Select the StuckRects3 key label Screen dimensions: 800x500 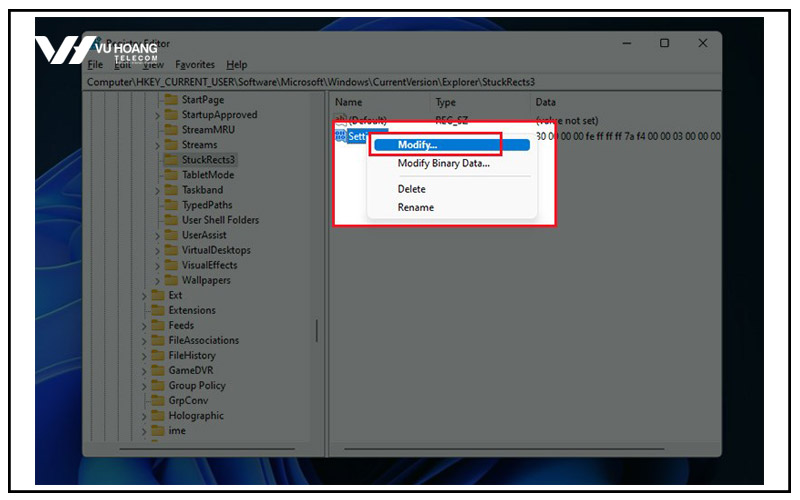coord(208,160)
